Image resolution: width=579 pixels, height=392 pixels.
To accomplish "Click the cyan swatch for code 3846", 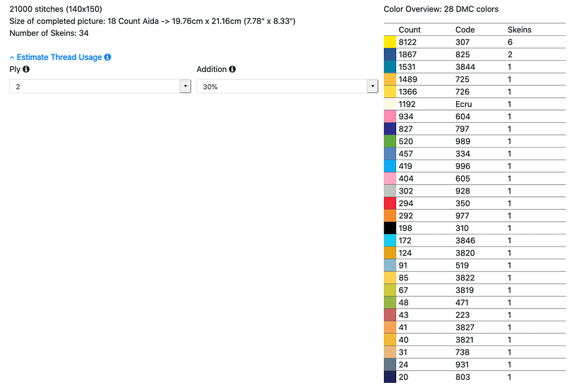I will click(390, 241).
